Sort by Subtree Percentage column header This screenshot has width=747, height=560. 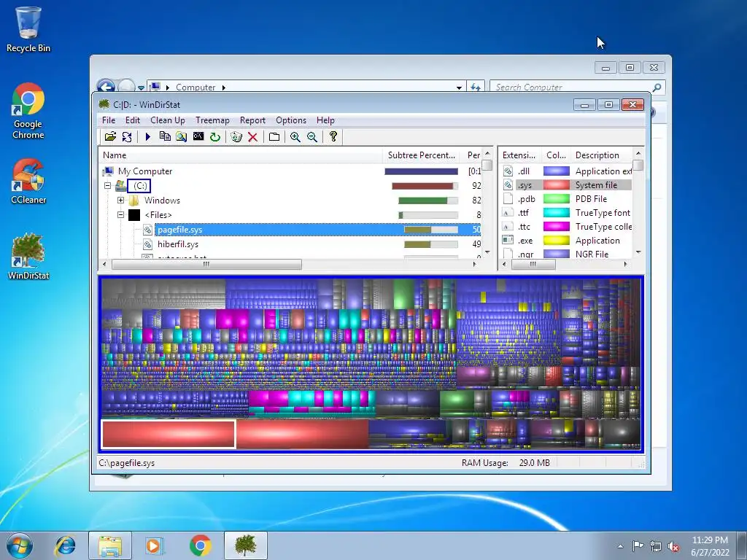click(x=421, y=155)
